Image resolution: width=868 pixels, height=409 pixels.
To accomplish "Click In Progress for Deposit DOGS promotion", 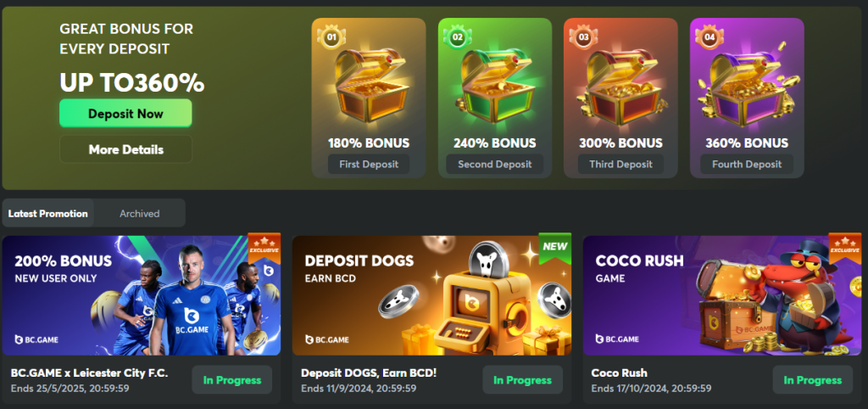I will pos(522,380).
